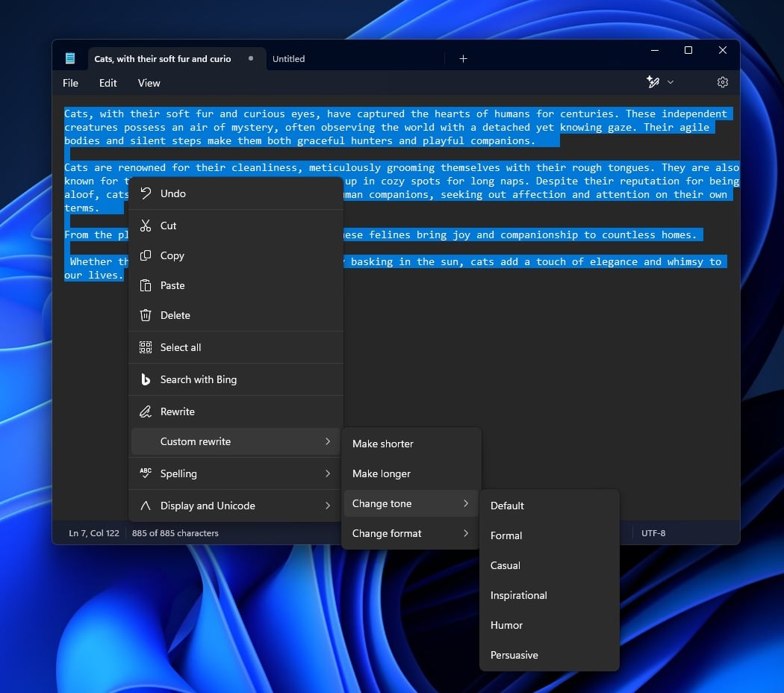Choose Make shorter for the selection
This screenshot has height=693, width=784.
(382, 444)
